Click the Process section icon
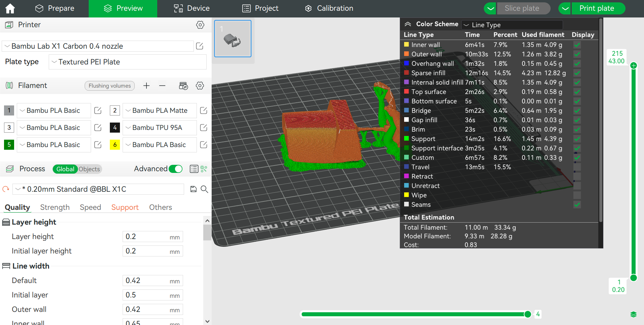This screenshot has height=325, width=644. coord(10,169)
